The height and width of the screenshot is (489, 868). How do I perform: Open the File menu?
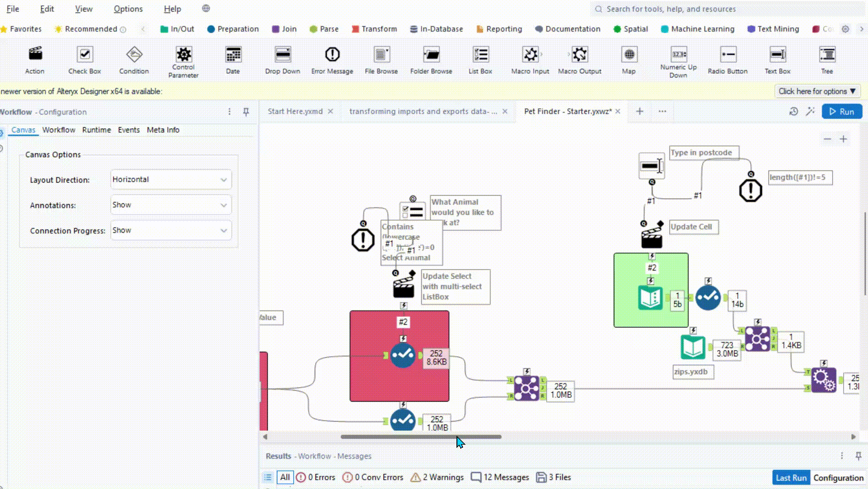coord(13,9)
